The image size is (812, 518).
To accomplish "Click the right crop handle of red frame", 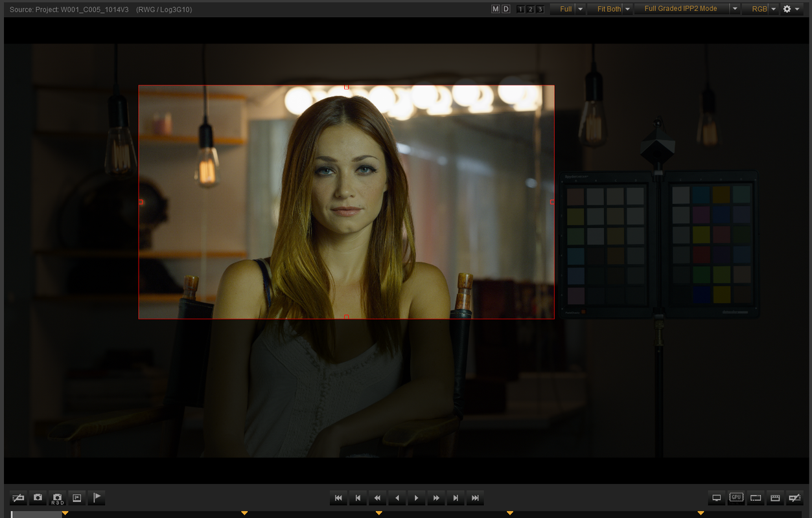I will click(x=552, y=202).
